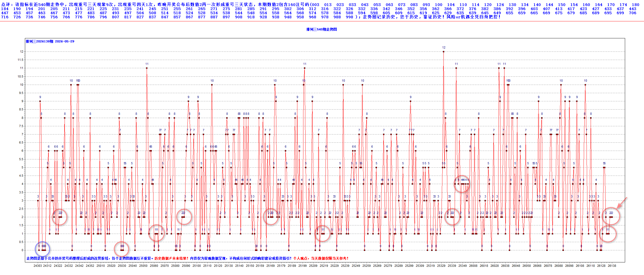
Task: Click the last red circled 111 cluster near 26138
Action: click(608, 234)
